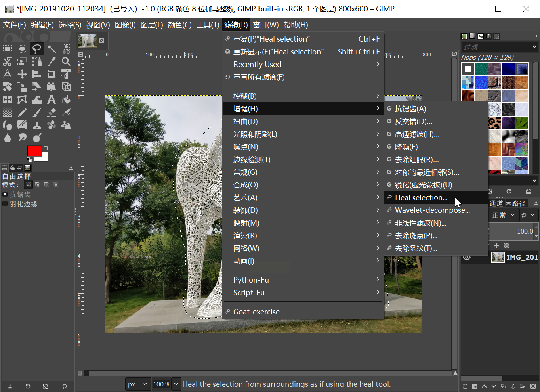Toggle the 抗锯齿 antialiasing checkbox

[5, 195]
